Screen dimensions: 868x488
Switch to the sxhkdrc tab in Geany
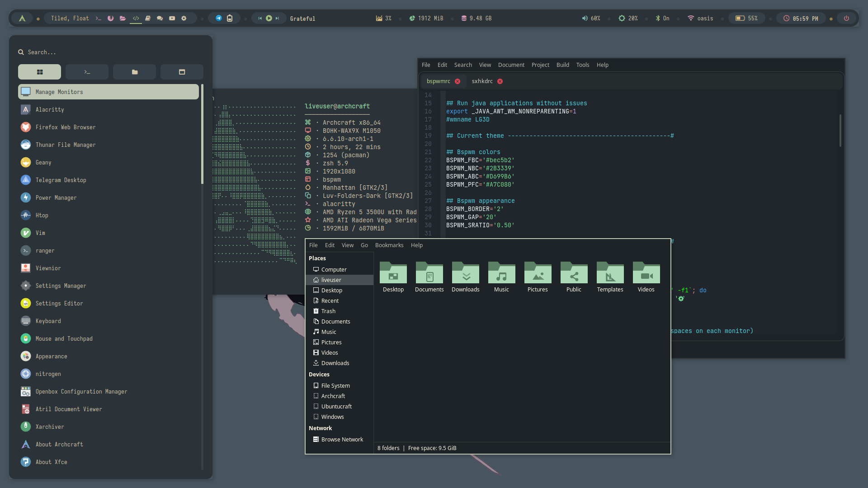click(x=482, y=81)
